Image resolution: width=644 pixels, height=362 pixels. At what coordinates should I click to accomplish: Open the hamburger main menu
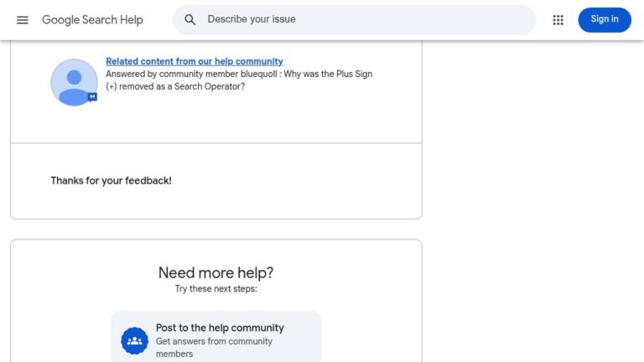[x=23, y=20]
